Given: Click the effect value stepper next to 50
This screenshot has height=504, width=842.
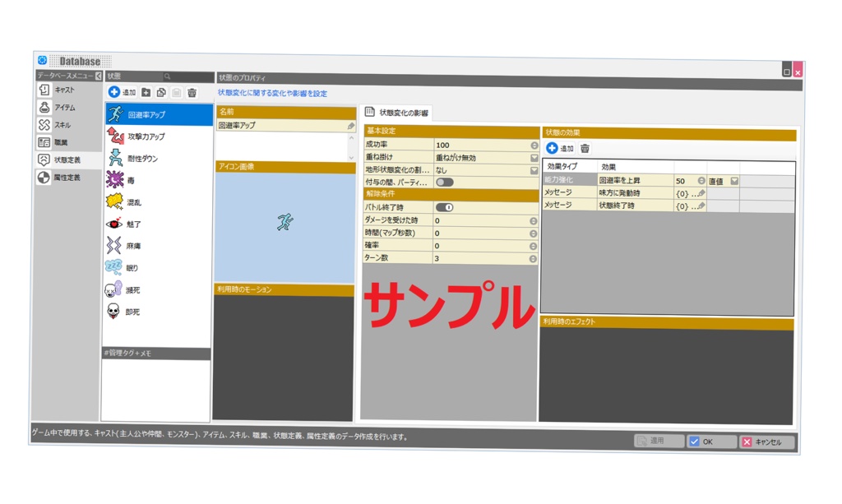Looking at the screenshot, I should [x=701, y=181].
